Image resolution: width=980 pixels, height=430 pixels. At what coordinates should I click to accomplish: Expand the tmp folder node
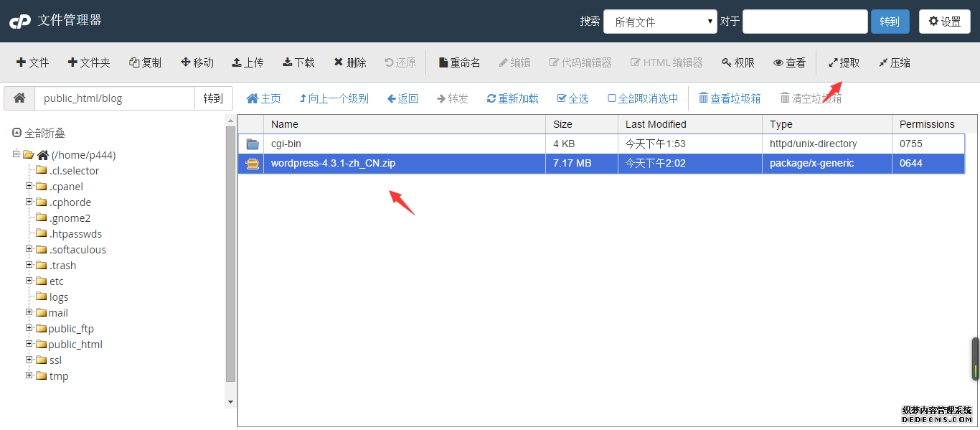click(x=29, y=375)
